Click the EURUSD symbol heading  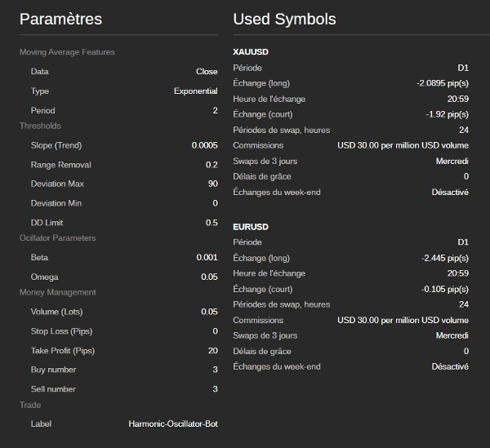(251, 227)
